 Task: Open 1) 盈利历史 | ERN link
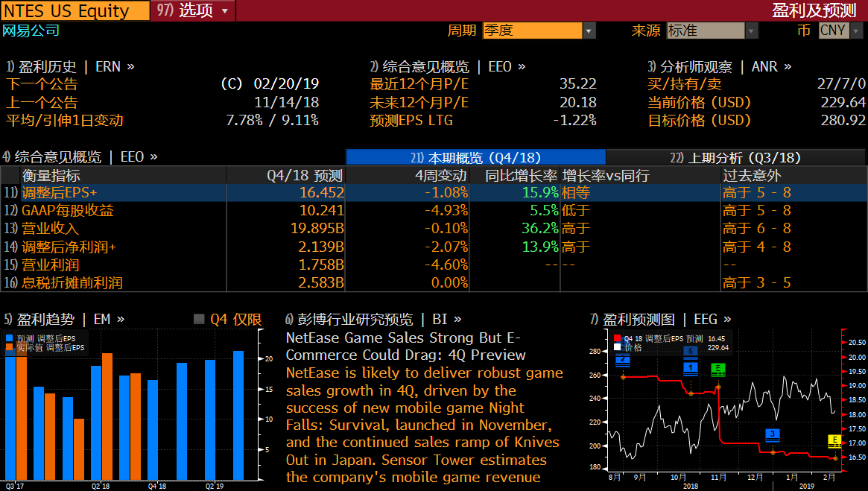point(70,66)
